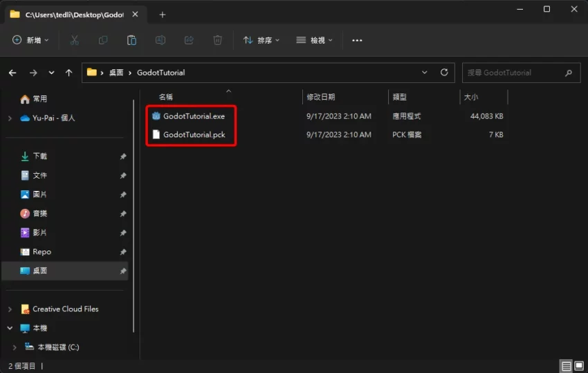
Task: Click the Cut scissors icon
Action: click(x=74, y=40)
